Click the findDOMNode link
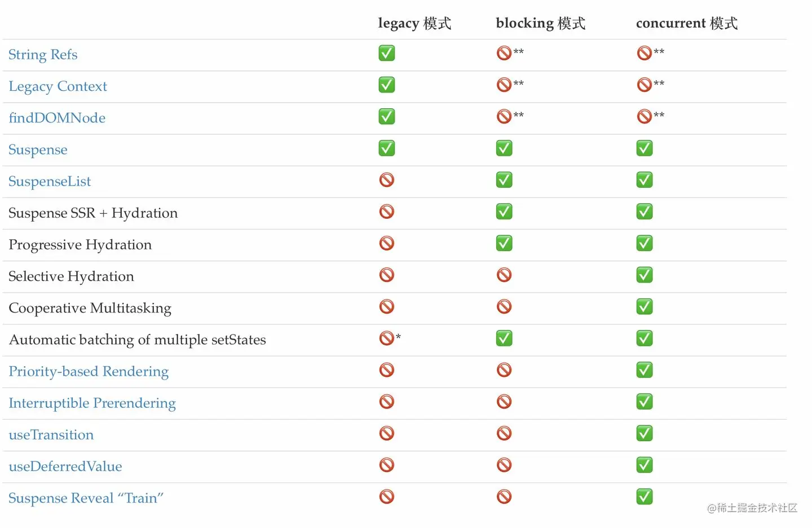 (x=57, y=118)
